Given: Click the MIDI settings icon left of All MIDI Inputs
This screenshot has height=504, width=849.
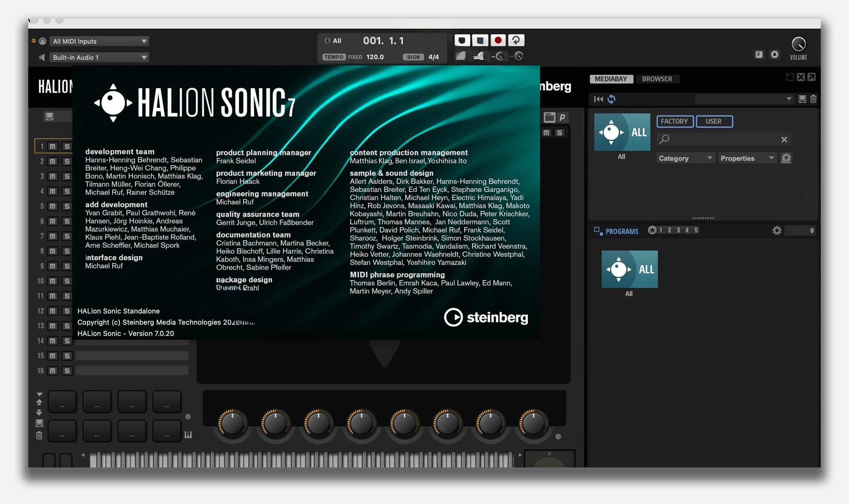Looking at the screenshot, I should 43,41.
